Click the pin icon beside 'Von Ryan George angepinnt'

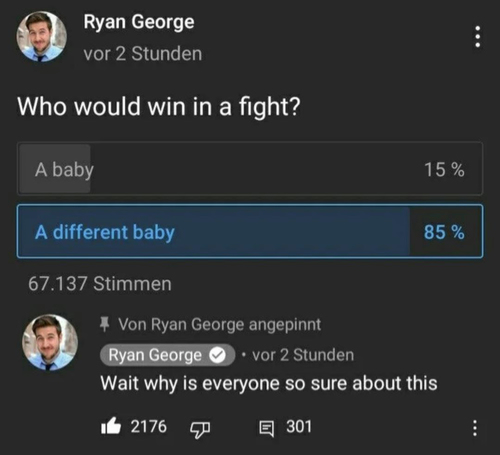point(105,324)
